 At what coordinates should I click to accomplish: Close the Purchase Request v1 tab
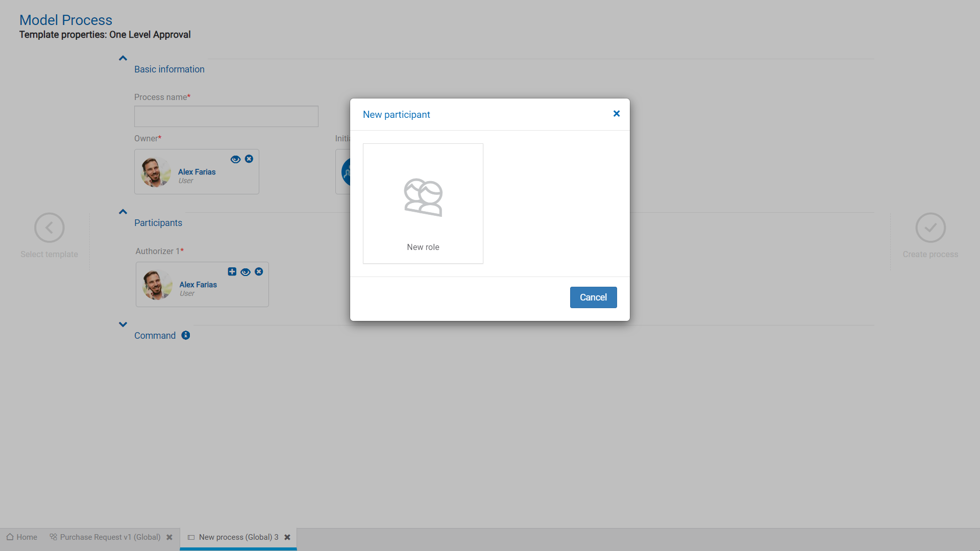click(169, 537)
